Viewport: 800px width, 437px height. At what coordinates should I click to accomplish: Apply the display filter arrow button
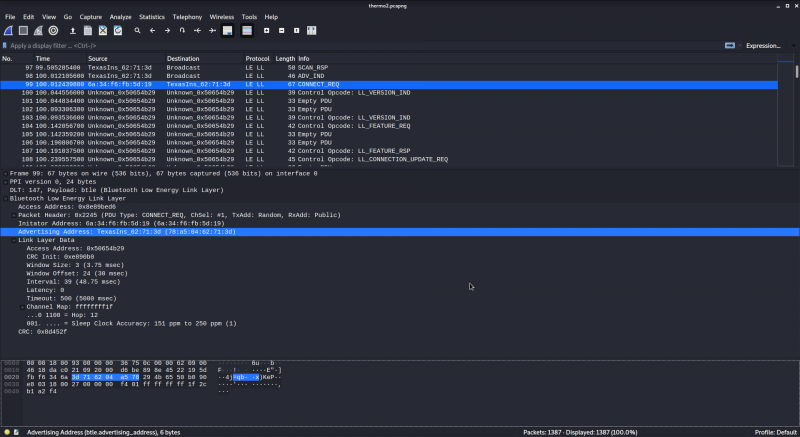(730, 45)
